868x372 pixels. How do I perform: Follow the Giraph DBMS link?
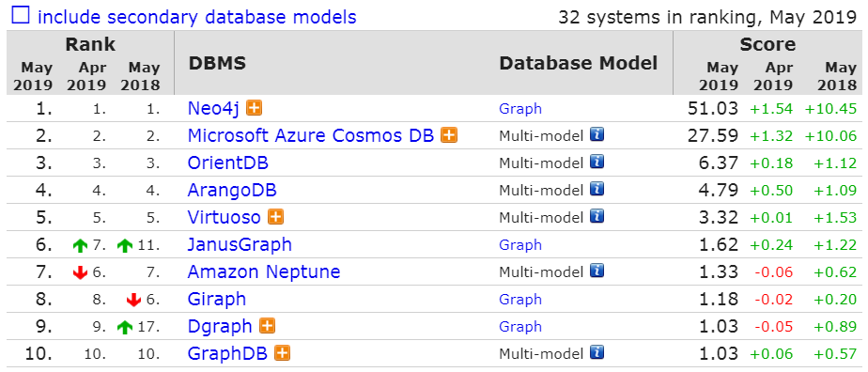[x=217, y=299]
